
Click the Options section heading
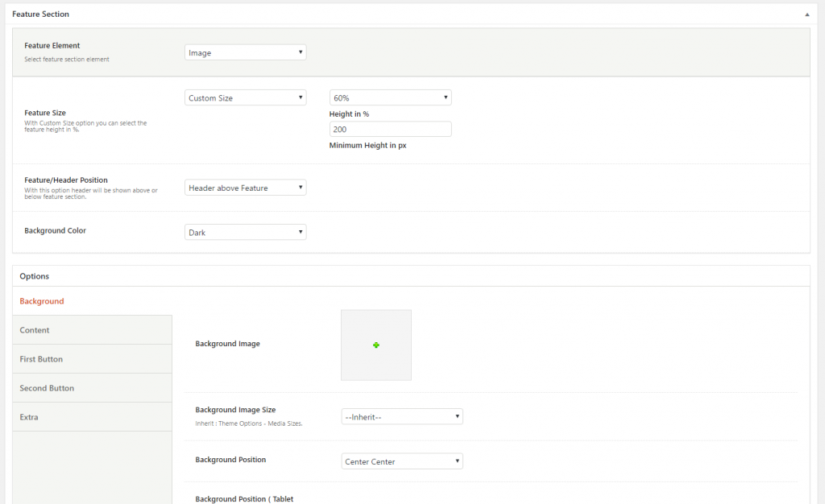(35, 276)
